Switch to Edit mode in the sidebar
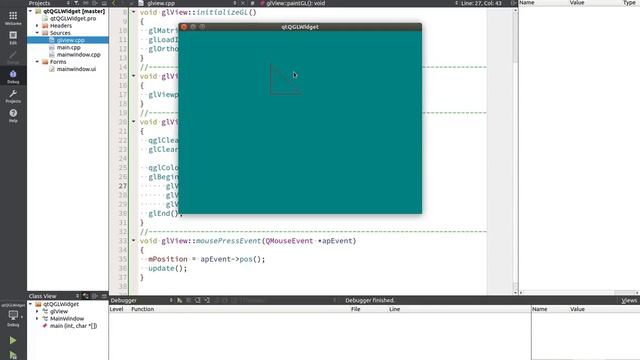Viewport: 640px width, 360px height. click(x=13, y=37)
